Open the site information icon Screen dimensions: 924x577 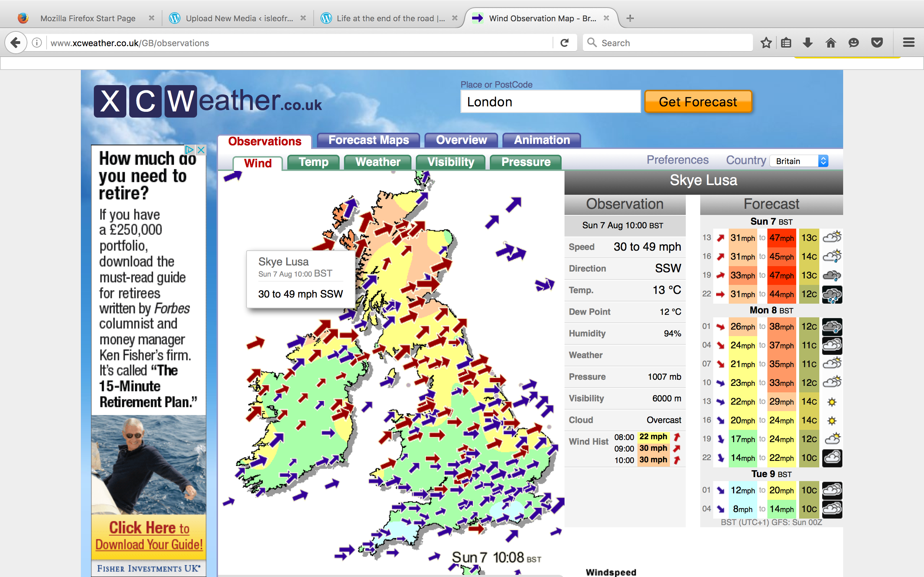37,43
